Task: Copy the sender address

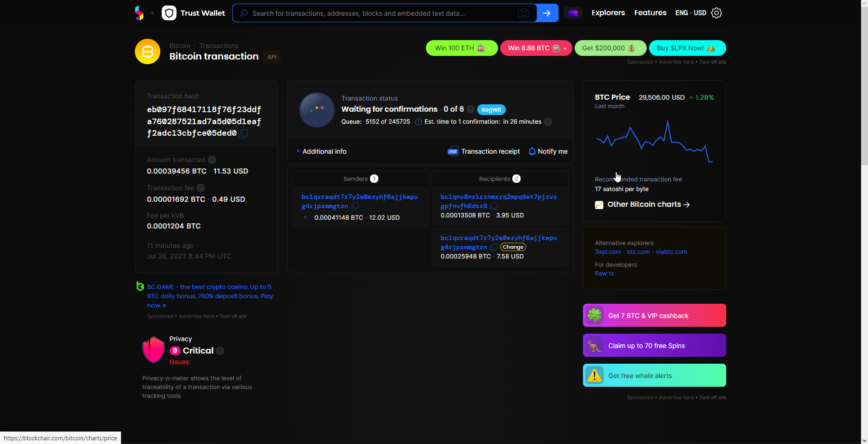Action: coord(355,206)
